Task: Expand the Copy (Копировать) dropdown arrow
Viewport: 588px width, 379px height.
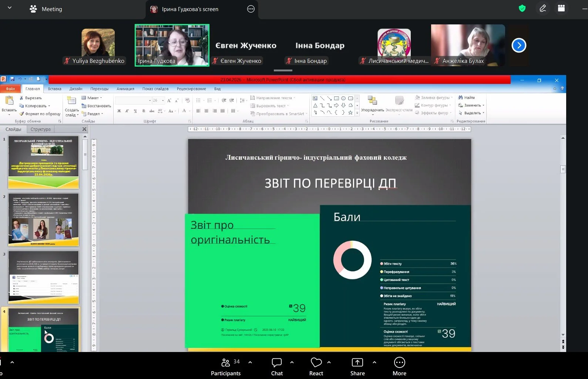Action: [x=49, y=106]
